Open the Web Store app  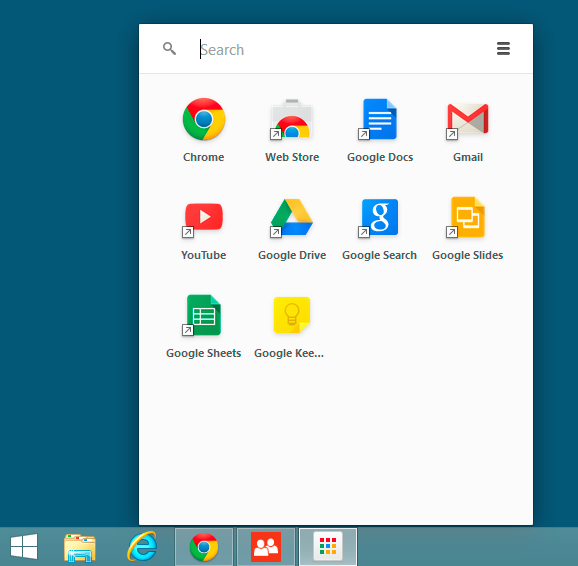(x=292, y=119)
